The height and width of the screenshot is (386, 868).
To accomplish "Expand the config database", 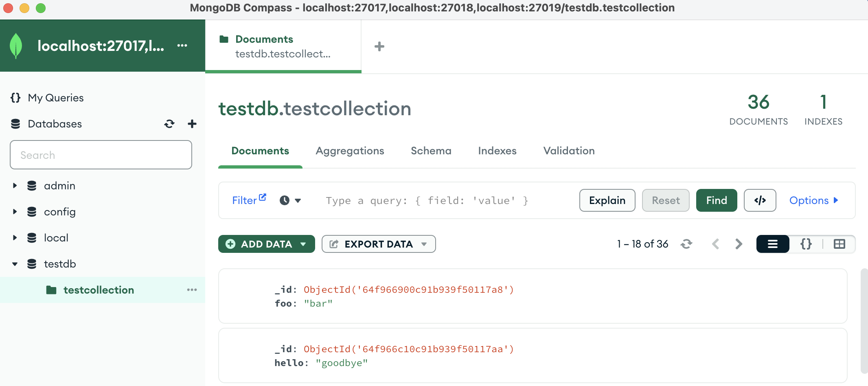I will tap(15, 212).
